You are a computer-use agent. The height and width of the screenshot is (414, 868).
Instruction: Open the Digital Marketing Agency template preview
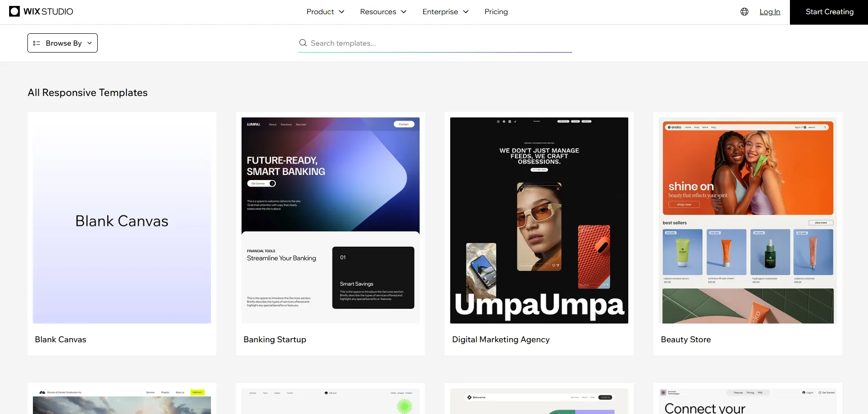[x=539, y=220]
